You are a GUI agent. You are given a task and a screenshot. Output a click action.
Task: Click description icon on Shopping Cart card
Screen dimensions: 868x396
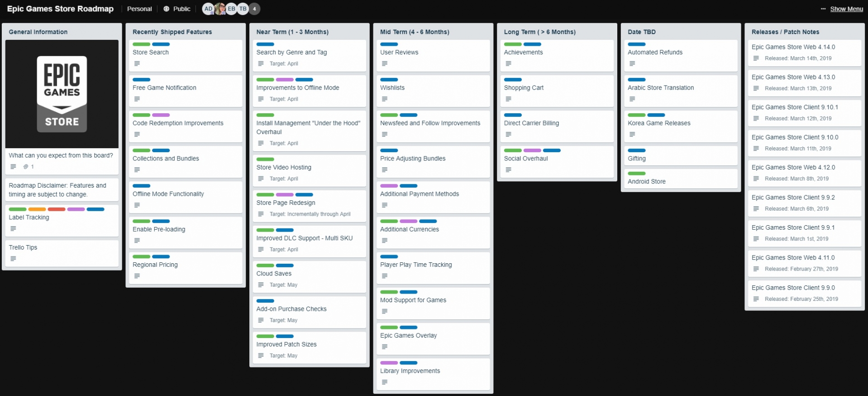(509, 99)
